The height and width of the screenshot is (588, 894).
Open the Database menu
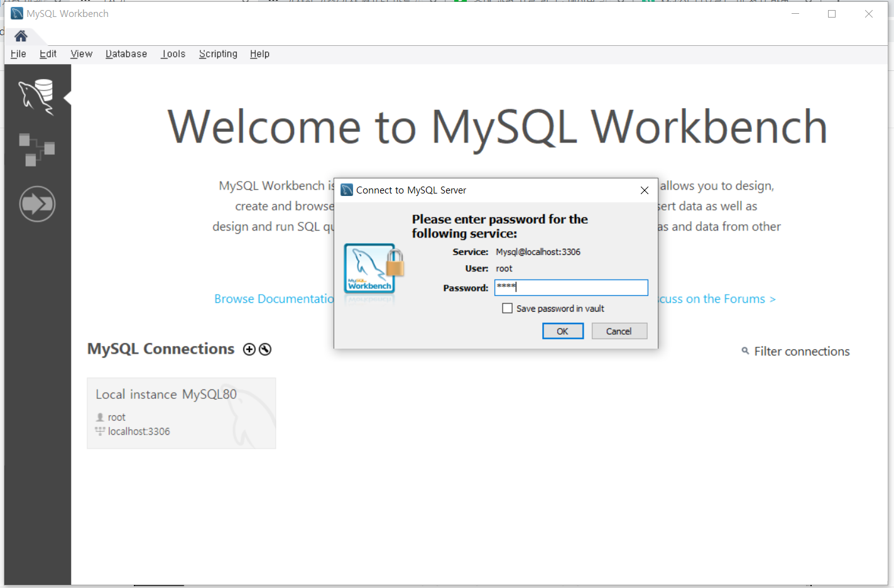126,54
